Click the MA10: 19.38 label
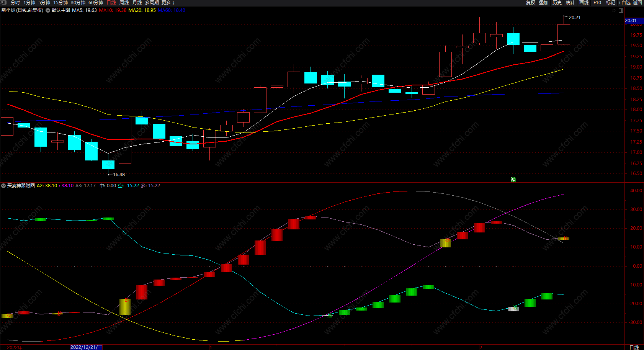The height and width of the screenshot is (350, 644). coord(113,10)
